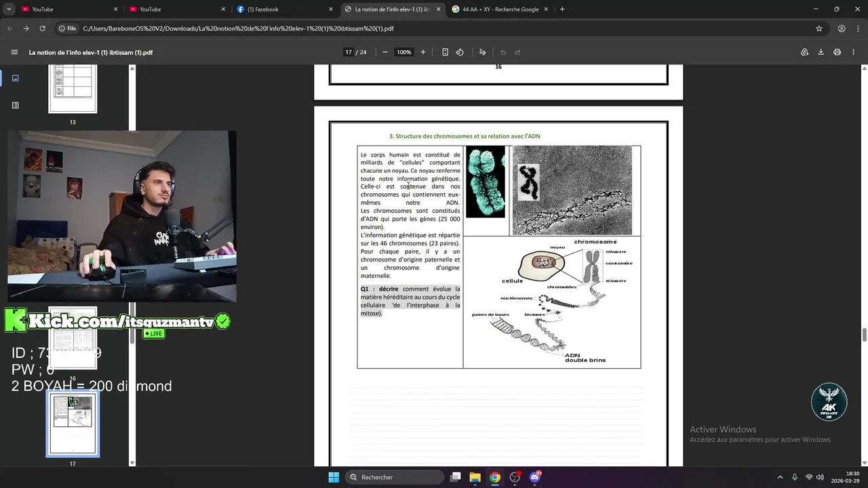Click the taskbar Rechercher search box
868x488 pixels.
(x=395, y=477)
